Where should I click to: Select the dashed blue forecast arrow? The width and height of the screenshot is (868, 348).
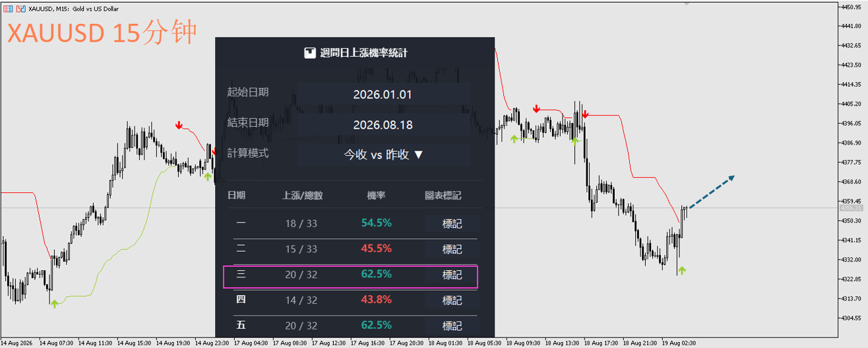click(711, 192)
